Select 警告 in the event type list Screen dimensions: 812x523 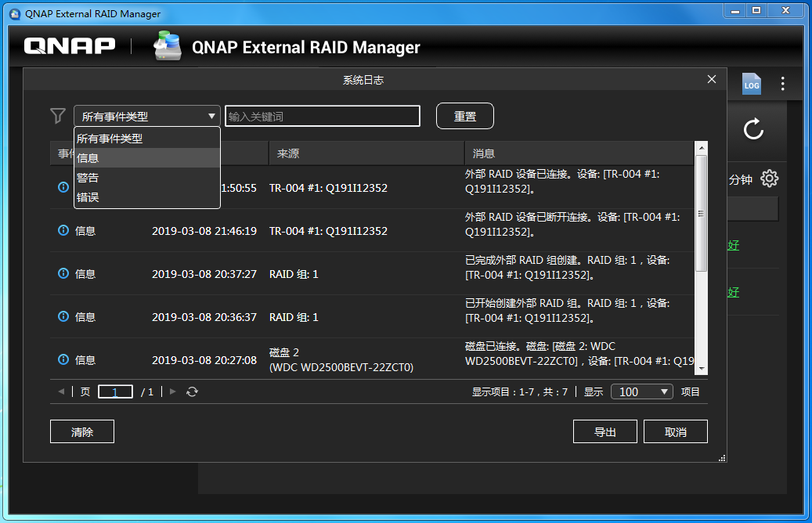pyautogui.click(x=147, y=178)
